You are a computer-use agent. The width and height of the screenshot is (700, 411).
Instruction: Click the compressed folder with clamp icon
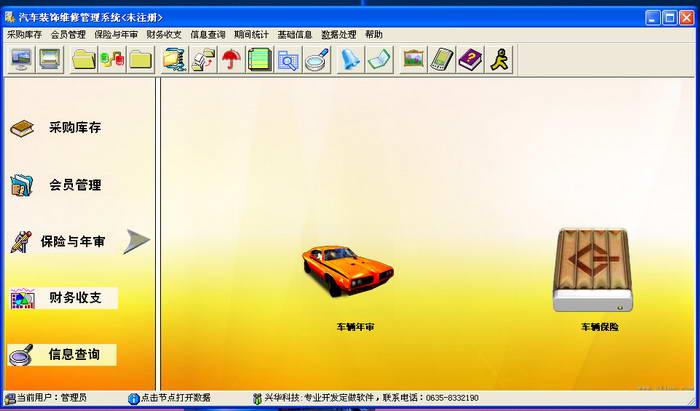(175, 59)
